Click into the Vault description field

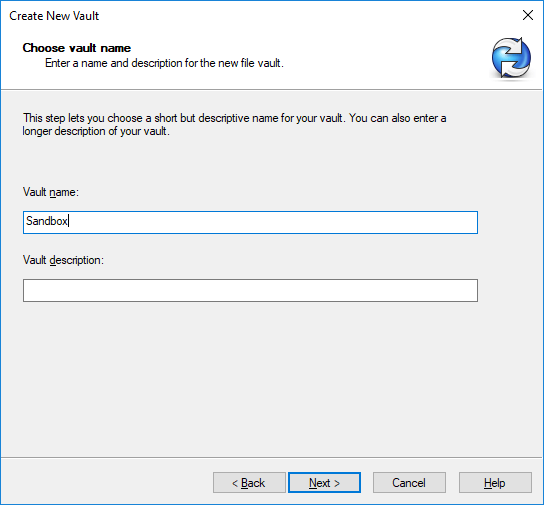click(x=250, y=290)
